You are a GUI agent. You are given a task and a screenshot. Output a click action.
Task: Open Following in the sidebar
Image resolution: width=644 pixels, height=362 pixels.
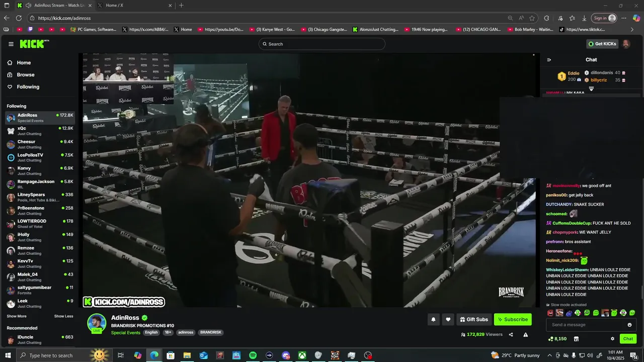pos(23,87)
